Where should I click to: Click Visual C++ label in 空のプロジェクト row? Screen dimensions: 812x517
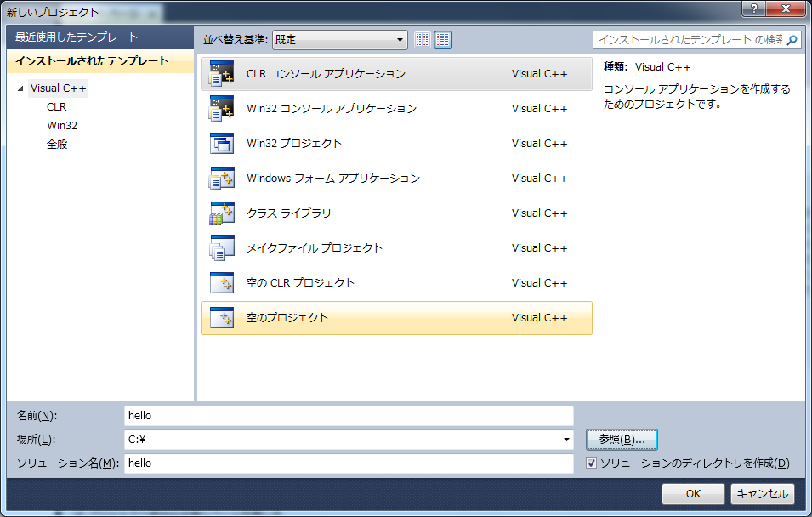pyautogui.click(x=540, y=317)
